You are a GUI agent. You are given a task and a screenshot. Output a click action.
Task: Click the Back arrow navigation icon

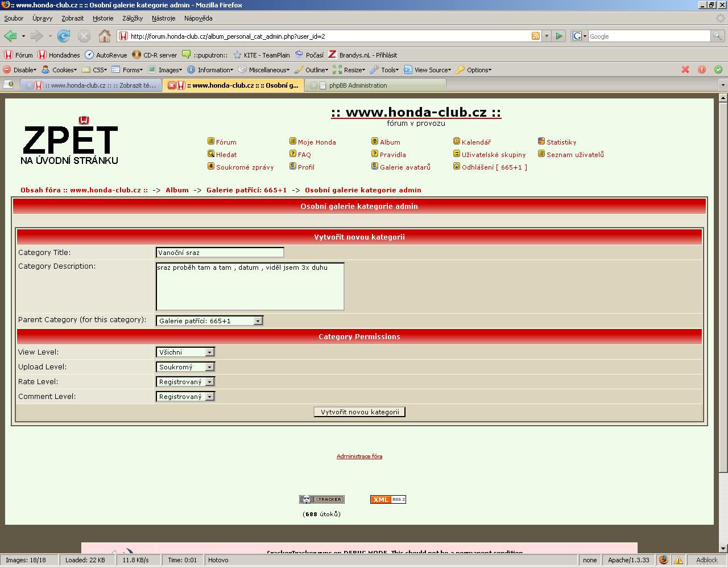tap(10, 36)
